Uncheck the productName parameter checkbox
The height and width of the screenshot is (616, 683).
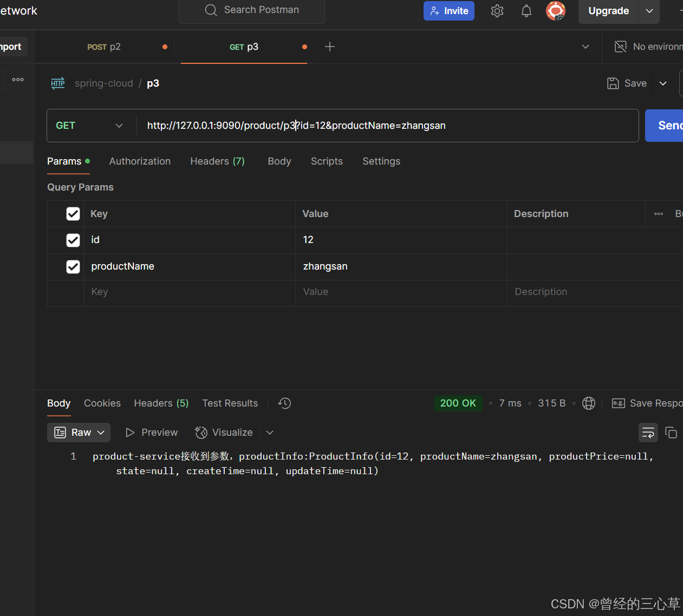[73, 266]
